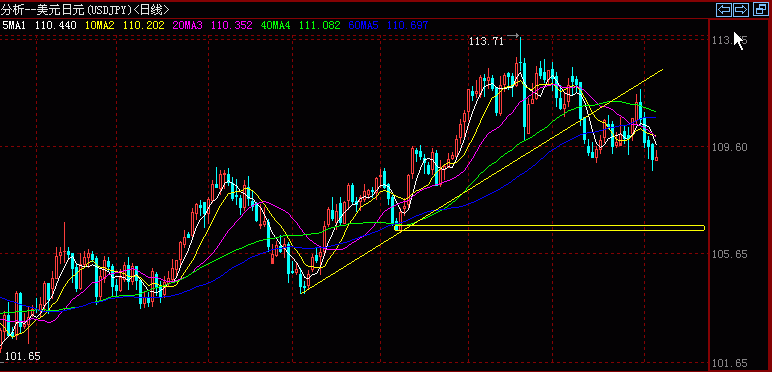The image size is (772, 372).
Task: Click the 113.71 high price marker
Action: coord(486,42)
